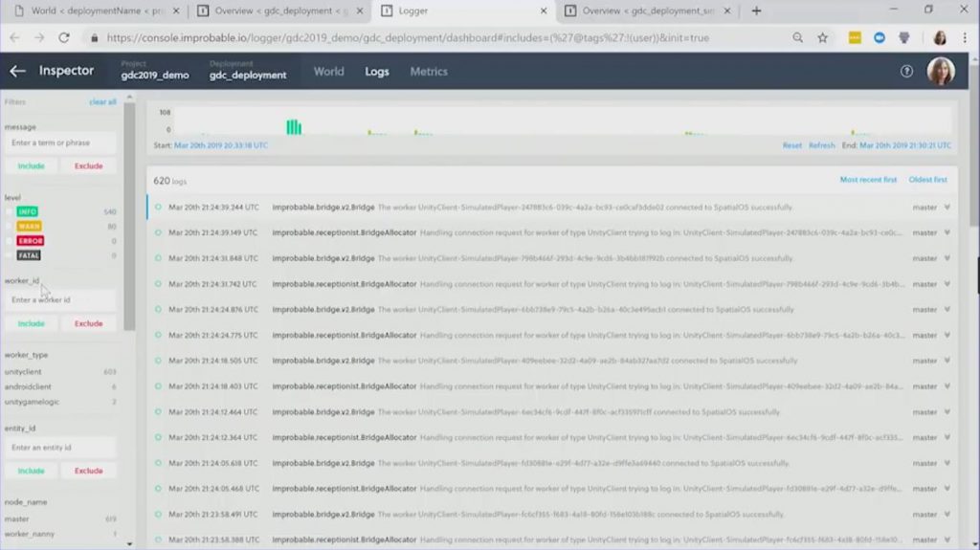This screenshot has width=980, height=550.
Task: Expand the 21:24:39.149 log row chevron
Action: click(947, 232)
